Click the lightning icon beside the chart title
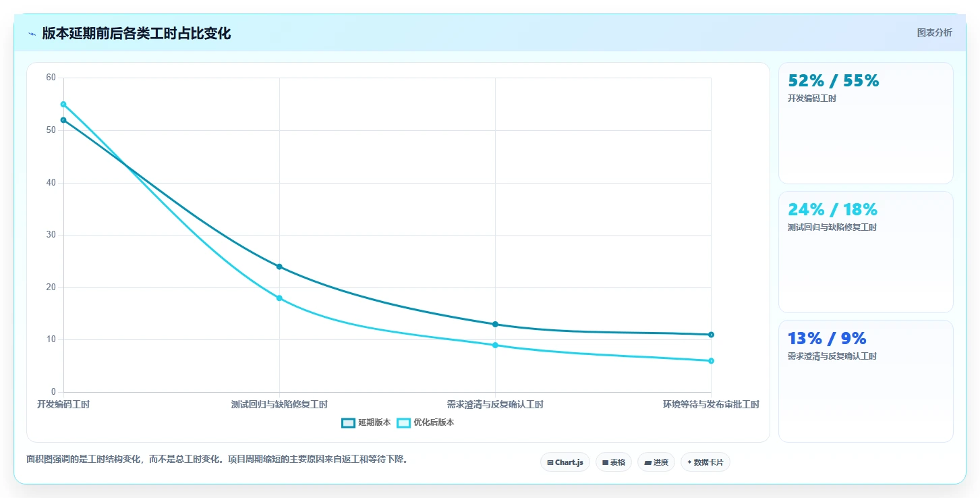The height and width of the screenshot is (498, 980). (x=32, y=34)
